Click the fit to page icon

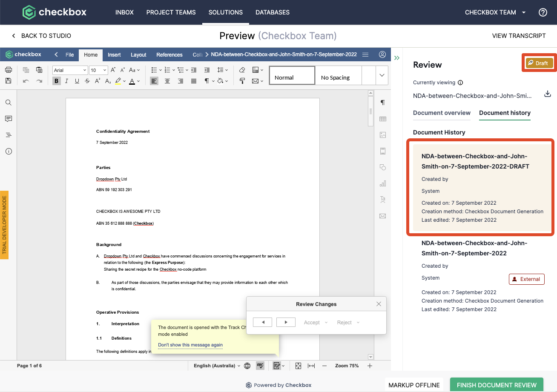298,366
